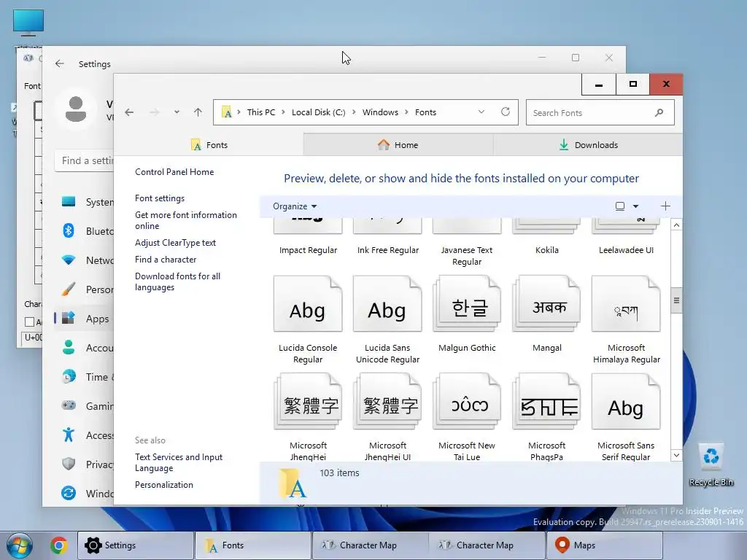
Task: Select Microsoft New Tai Lue font
Action: tap(467, 416)
